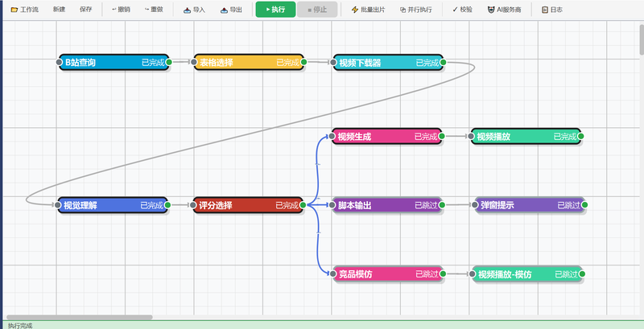Click the 校验 validate button
The width and height of the screenshot is (644, 329).
(462, 10)
